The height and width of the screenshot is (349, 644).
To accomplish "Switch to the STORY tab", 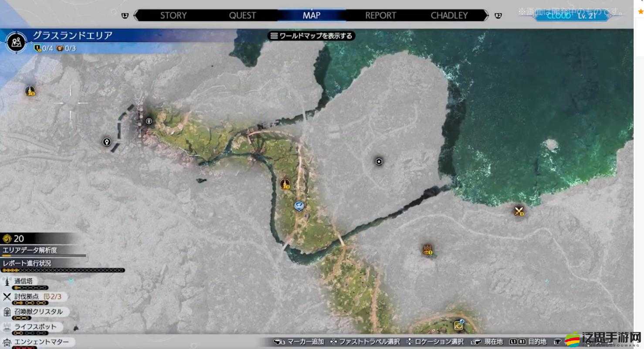I will (x=173, y=15).
